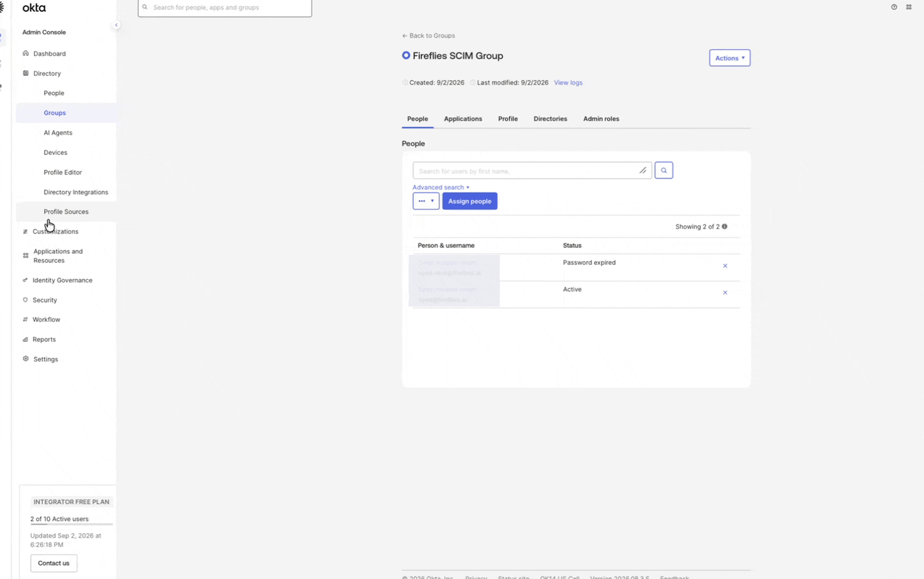Screen dimensions: 924x579
Task: Open Directory Integrations
Action: tap(76, 192)
